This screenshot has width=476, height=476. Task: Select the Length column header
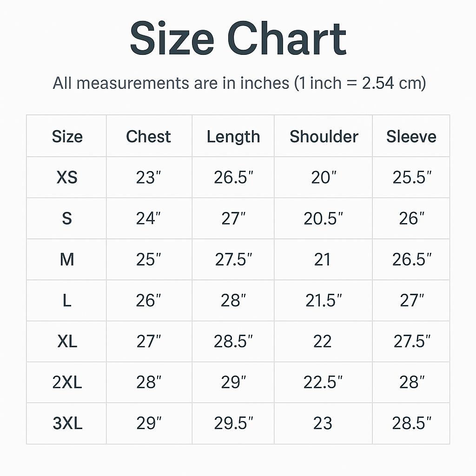click(x=233, y=137)
